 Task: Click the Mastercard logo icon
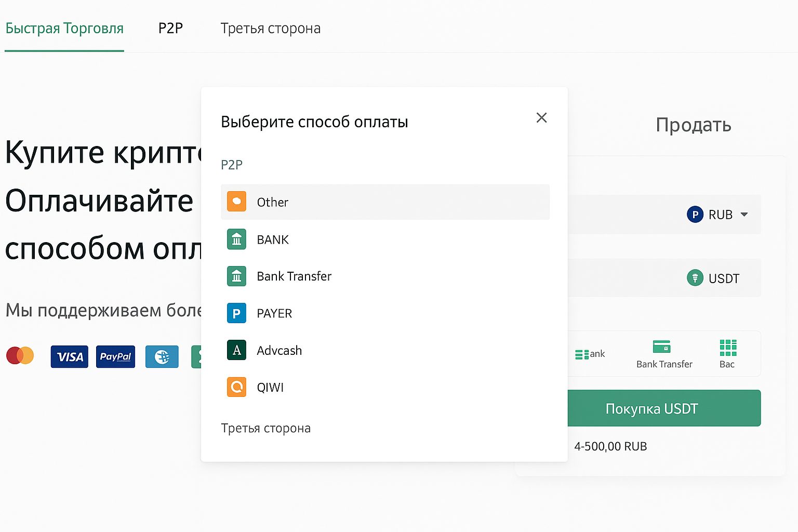pos(20,356)
